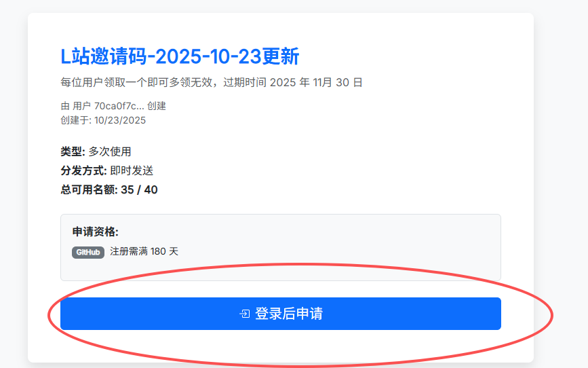Select the 注册需满 180 天 requirement text
This screenshot has height=368, width=588.
coord(144,251)
